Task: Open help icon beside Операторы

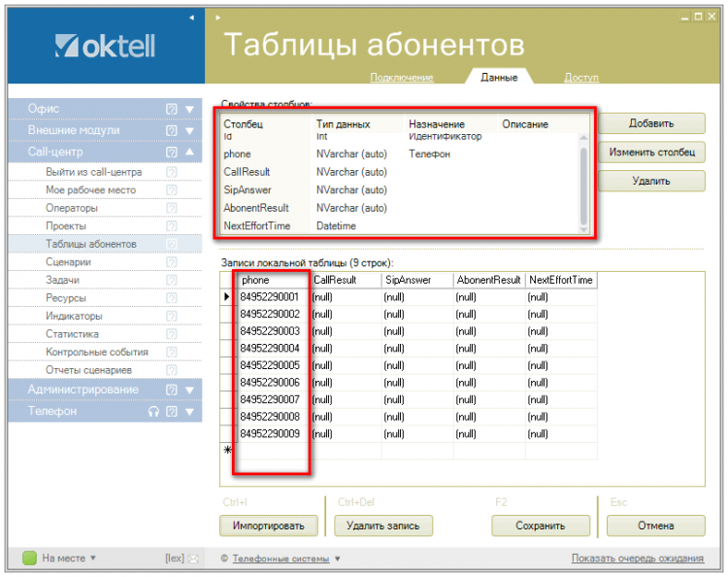Action: click(x=172, y=208)
